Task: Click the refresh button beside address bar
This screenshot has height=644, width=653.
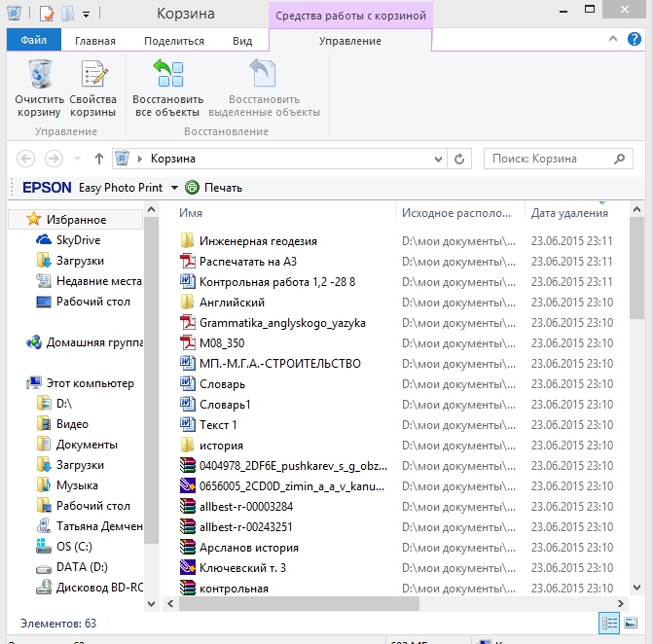Action: pyautogui.click(x=460, y=159)
